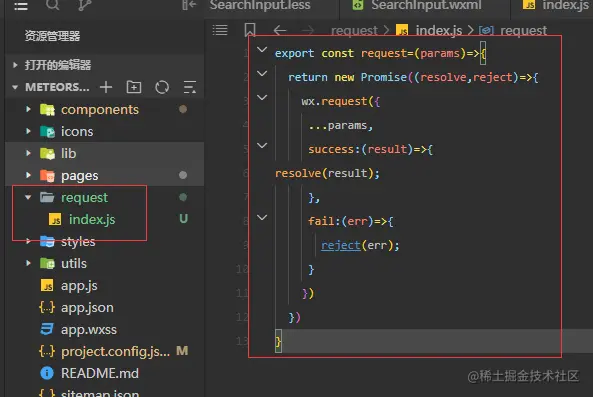Open the app.js file
The image size is (593, 397).
click(79, 285)
